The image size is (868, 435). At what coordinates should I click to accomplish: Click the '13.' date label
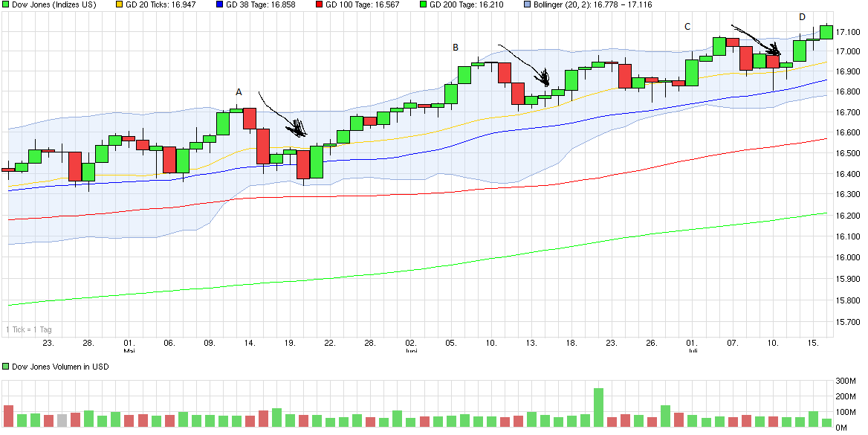pos(531,343)
